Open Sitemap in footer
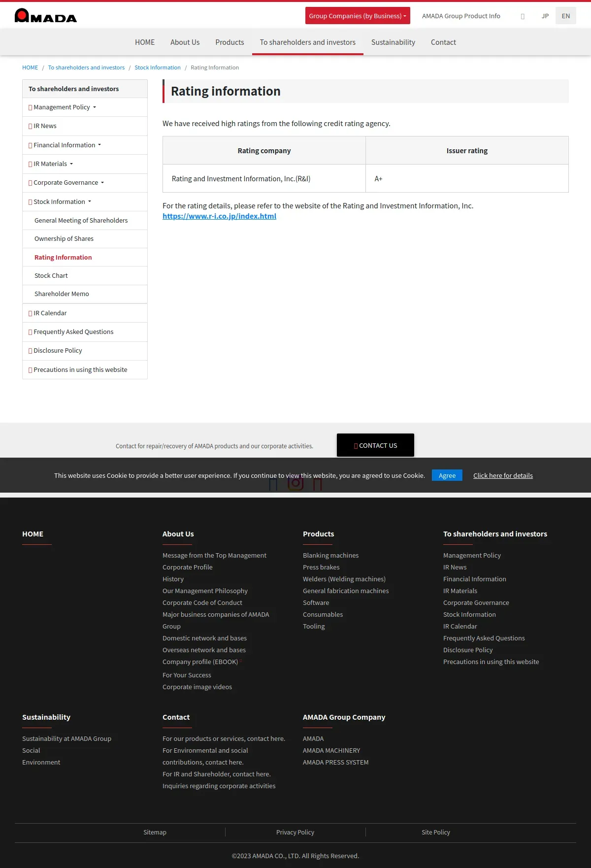 click(155, 832)
